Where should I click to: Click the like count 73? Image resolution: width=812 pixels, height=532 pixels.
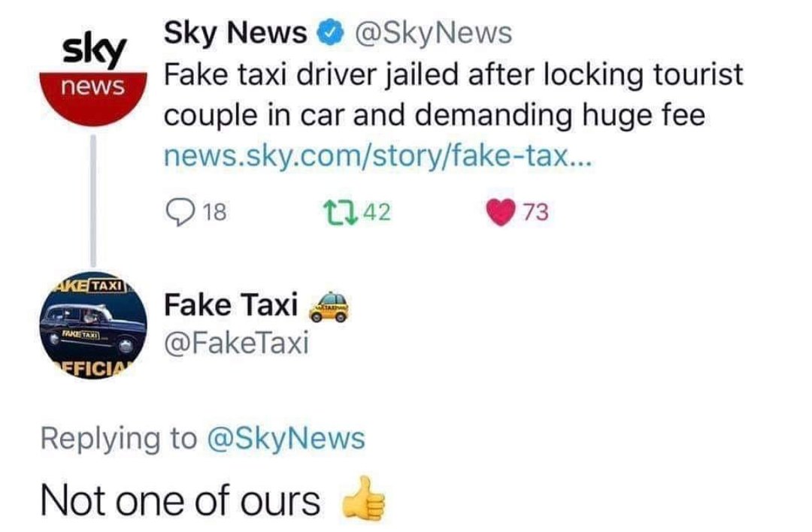pyautogui.click(x=535, y=213)
